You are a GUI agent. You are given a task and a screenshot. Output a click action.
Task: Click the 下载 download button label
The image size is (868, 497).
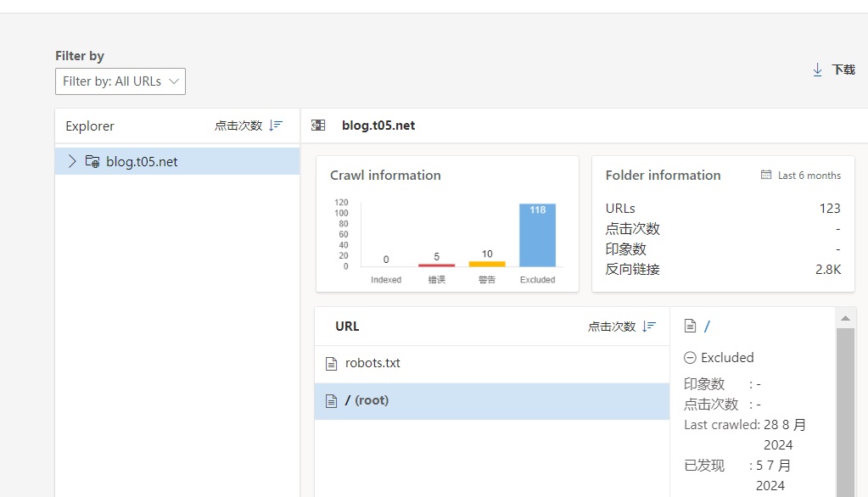point(843,70)
